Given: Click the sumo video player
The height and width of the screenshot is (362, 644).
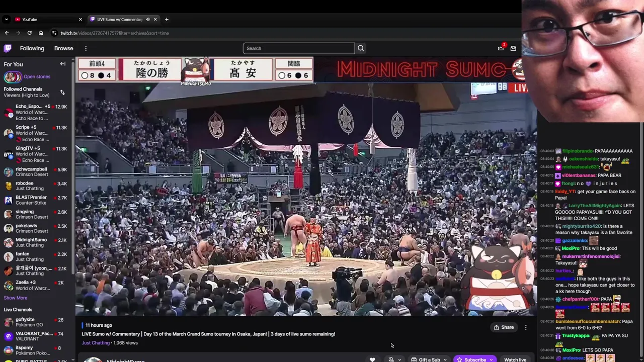Looking at the screenshot, I should coord(306,186).
